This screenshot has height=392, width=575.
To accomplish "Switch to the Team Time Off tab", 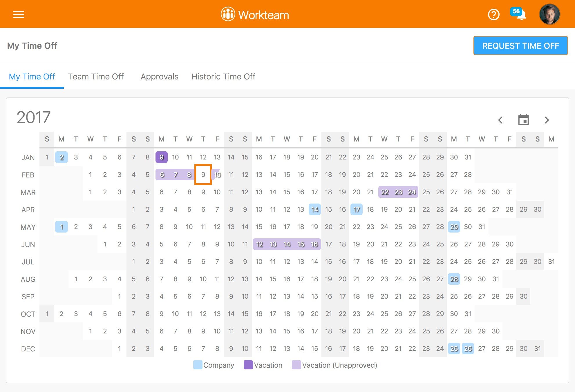I will [96, 77].
